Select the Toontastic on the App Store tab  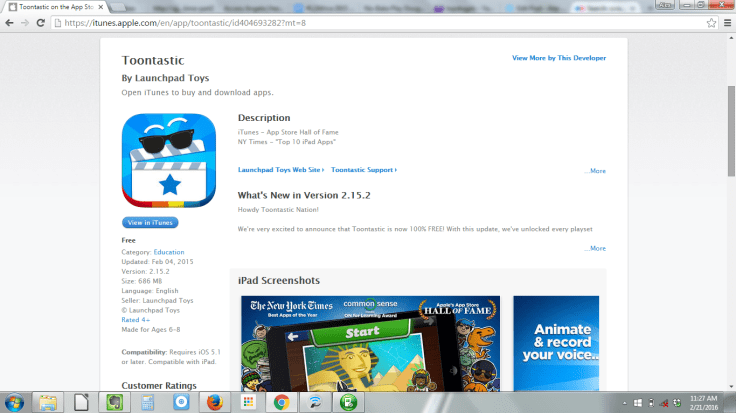(59, 7)
